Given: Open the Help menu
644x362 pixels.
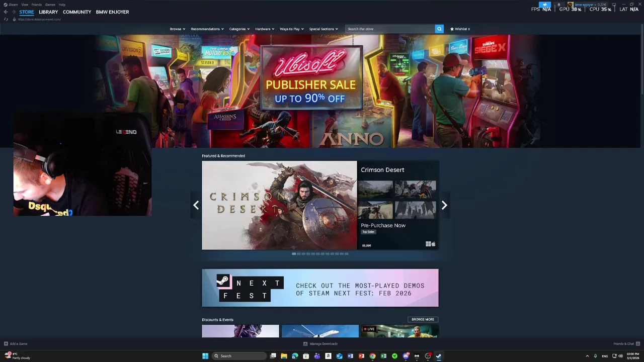Looking at the screenshot, I should (x=62, y=5).
